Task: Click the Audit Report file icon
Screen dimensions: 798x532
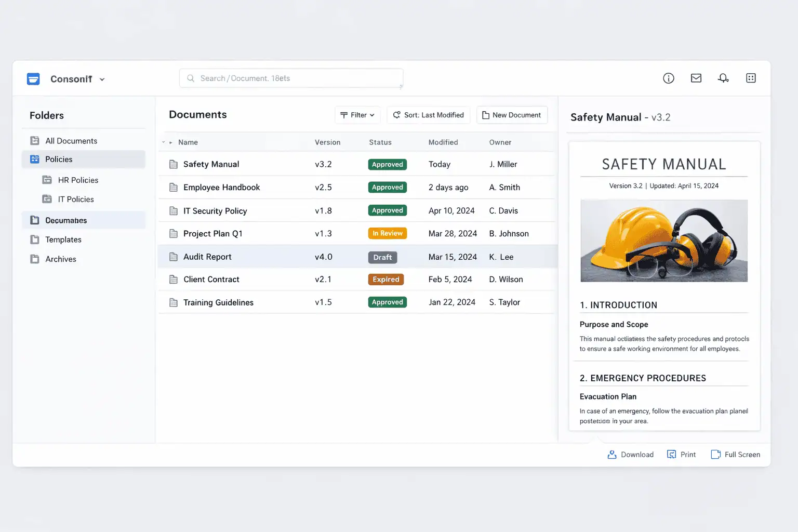Action: pos(174,257)
